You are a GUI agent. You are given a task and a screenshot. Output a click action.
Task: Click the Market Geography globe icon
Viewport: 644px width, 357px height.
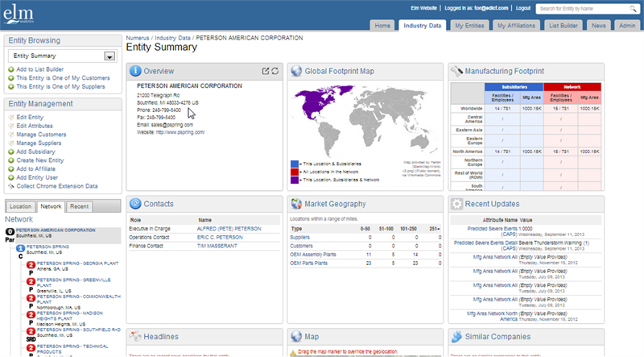(x=296, y=204)
